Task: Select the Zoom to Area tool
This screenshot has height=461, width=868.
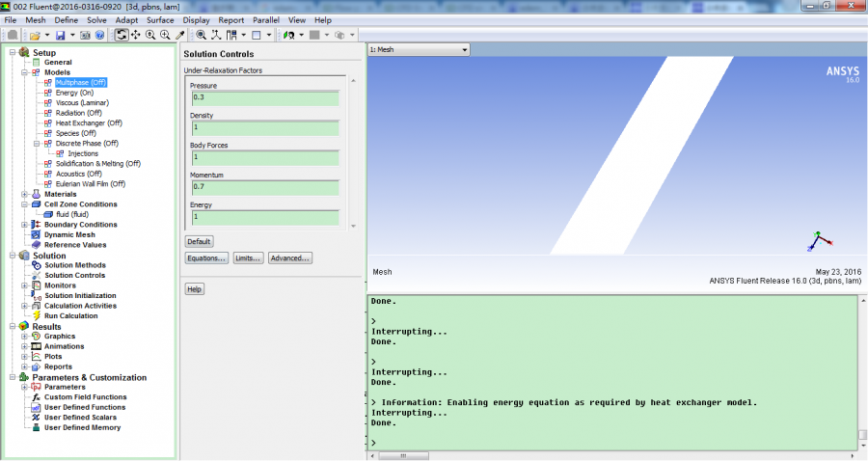Action: pyautogui.click(x=165, y=35)
